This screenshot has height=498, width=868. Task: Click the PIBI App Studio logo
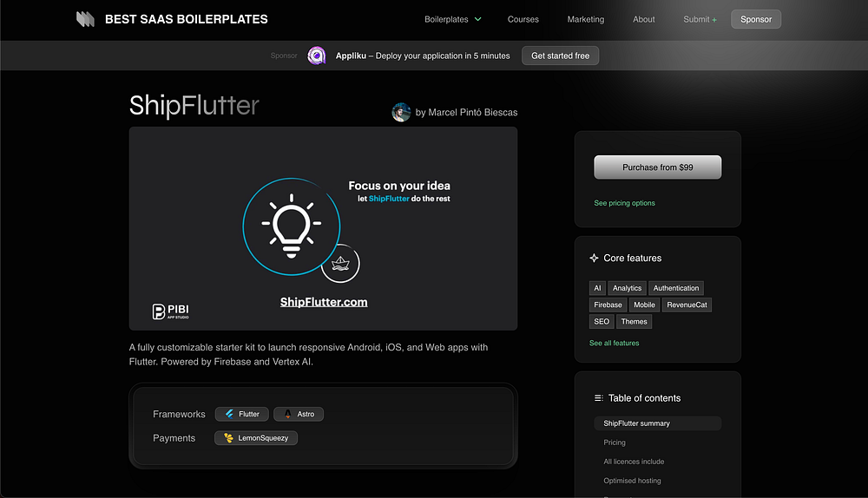(170, 311)
